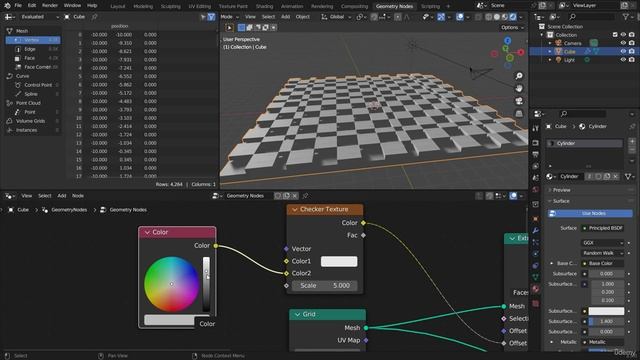Unlink the Cylinder material with X icon

(616, 176)
